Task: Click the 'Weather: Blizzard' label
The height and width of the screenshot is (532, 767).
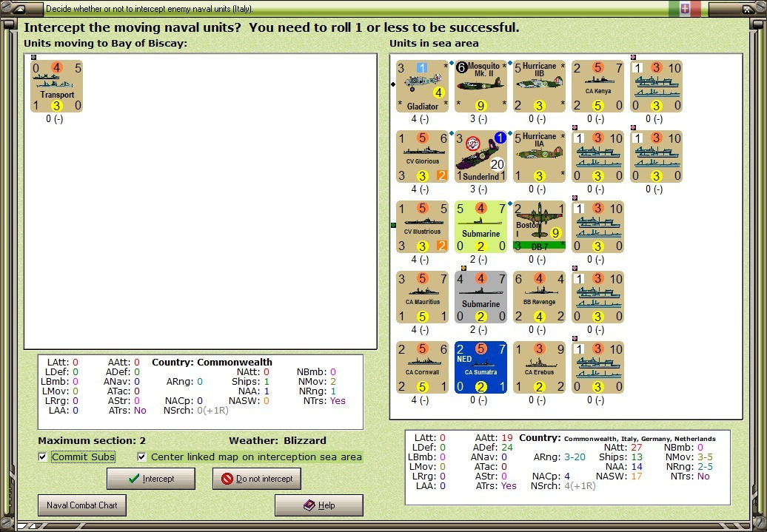Action: [278, 440]
